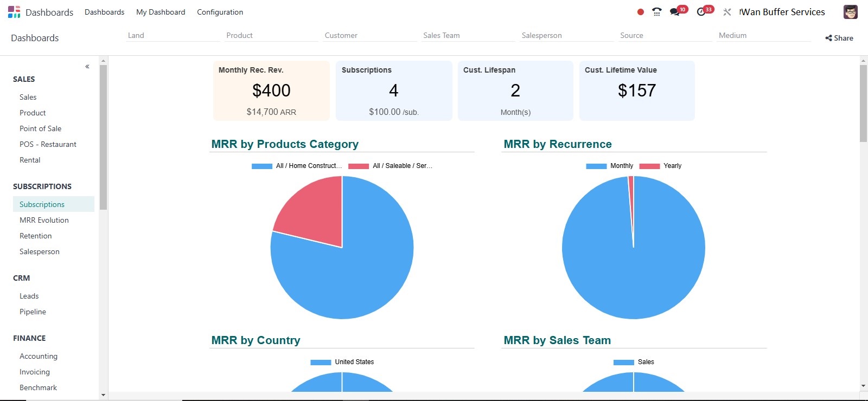Toggle the All / Home Construct... blue legend swatch
The width and height of the screenshot is (868, 401).
(x=262, y=166)
